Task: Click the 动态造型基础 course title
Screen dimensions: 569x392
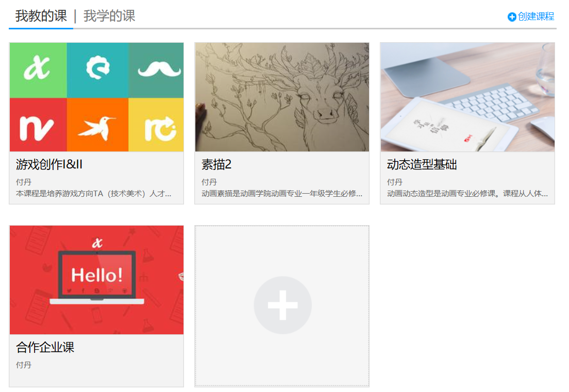Action: click(422, 164)
